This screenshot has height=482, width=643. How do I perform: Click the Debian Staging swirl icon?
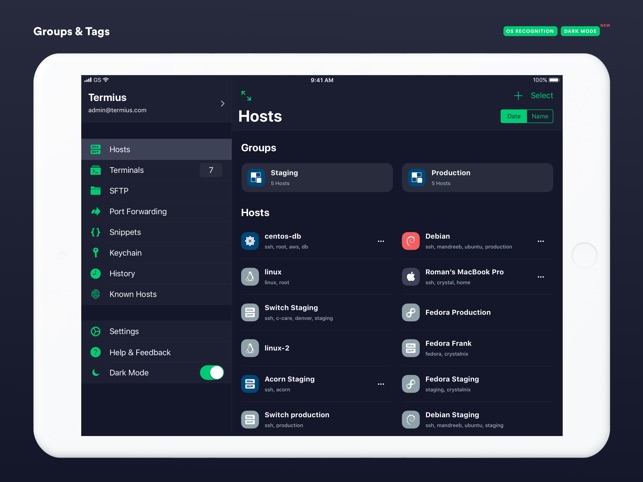[410, 420]
